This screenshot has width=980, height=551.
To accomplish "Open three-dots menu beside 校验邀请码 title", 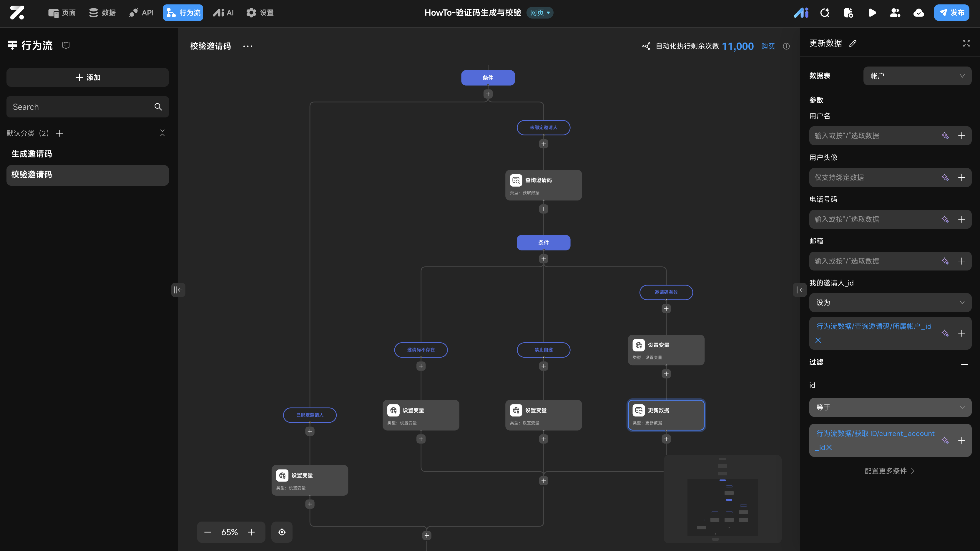I will click(x=248, y=47).
